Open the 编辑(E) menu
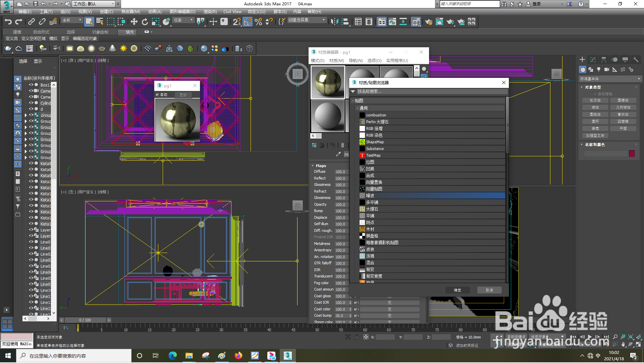 (x=25, y=12)
